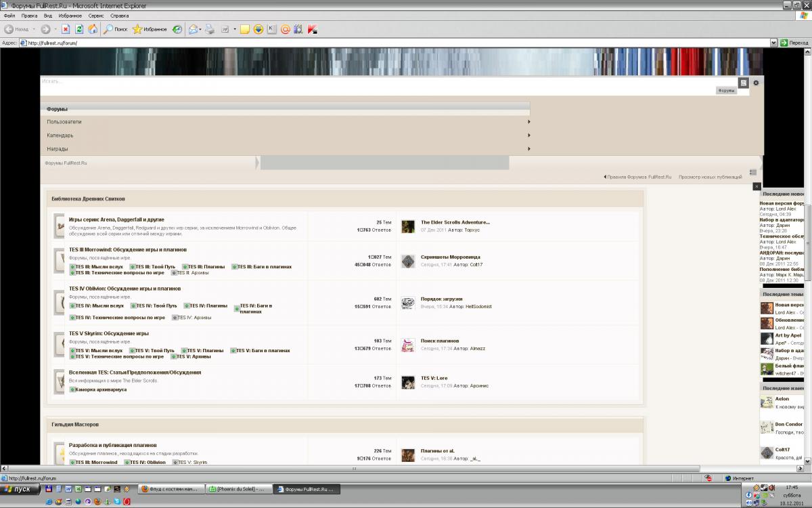Open the Сервис menu
The height and width of the screenshot is (508, 812).
click(x=97, y=15)
